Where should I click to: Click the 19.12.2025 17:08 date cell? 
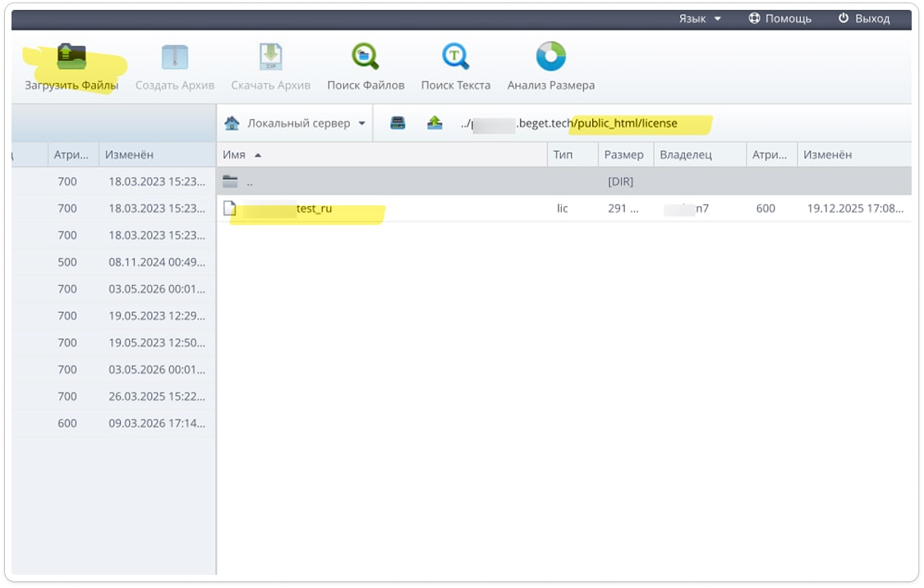855,209
